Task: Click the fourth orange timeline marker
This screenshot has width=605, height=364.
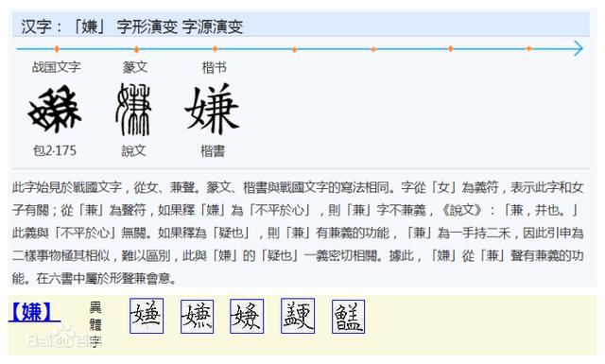Action: click(294, 49)
